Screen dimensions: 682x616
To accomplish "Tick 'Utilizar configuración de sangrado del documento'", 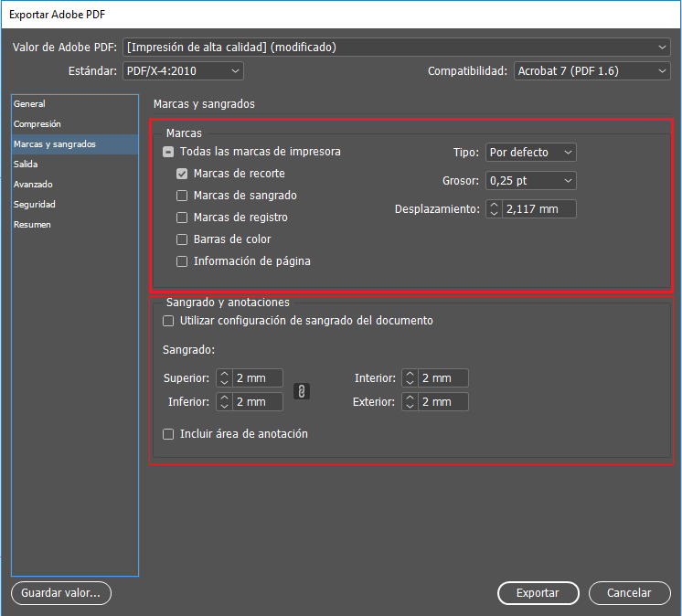I will click(168, 321).
